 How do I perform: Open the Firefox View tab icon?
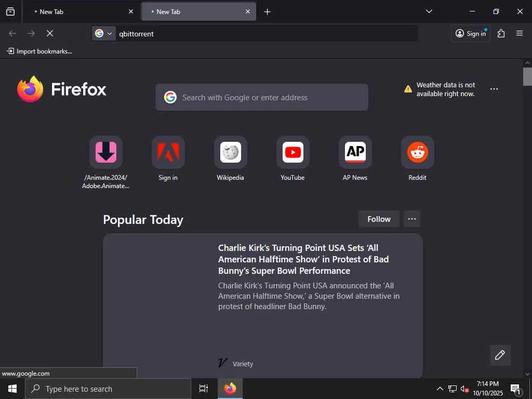(x=10, y=11)
